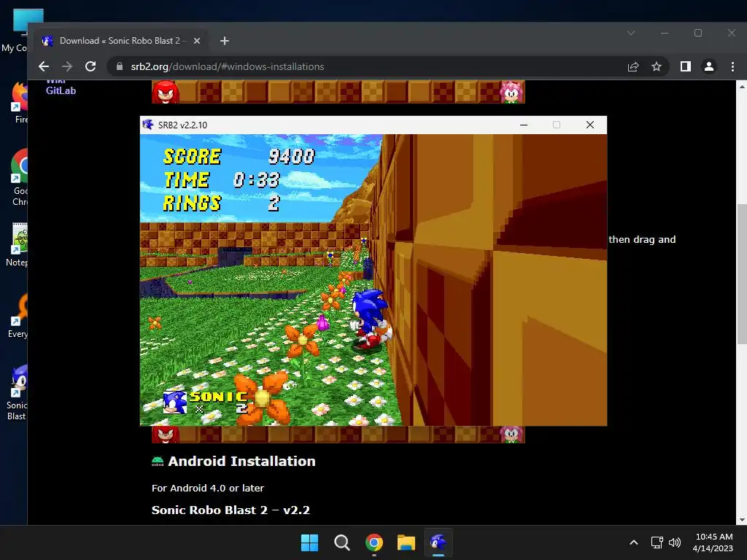This screenshot has height=560, width=747.
Task: Open a new Chrome tab
Action: point(225,41)
